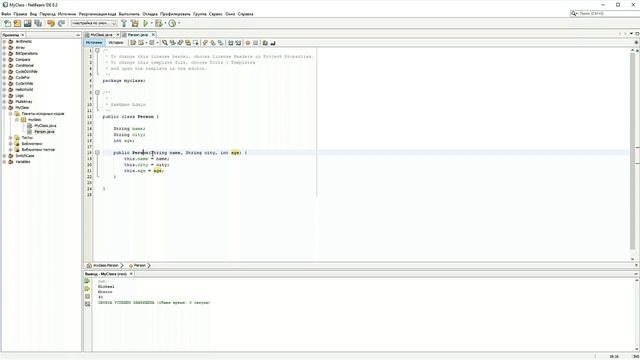
Task: Click the editor start macro recording icon
Action: pyautogui.click(x=247, y=43)
